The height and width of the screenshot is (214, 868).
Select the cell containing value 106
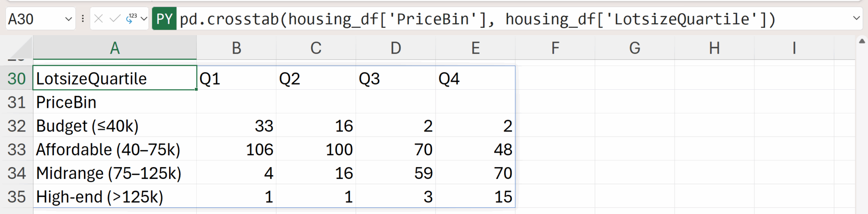point(236,149)
